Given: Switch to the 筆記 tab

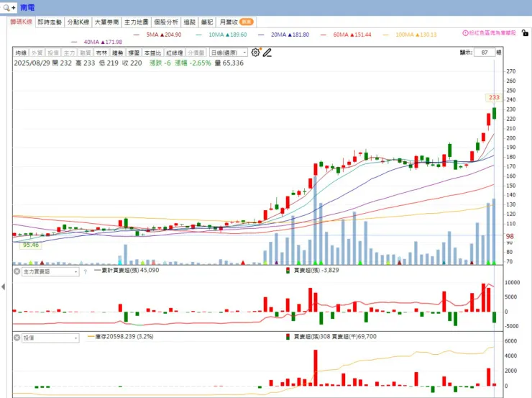Looking at the screenshot, I should tap(206, 22).
